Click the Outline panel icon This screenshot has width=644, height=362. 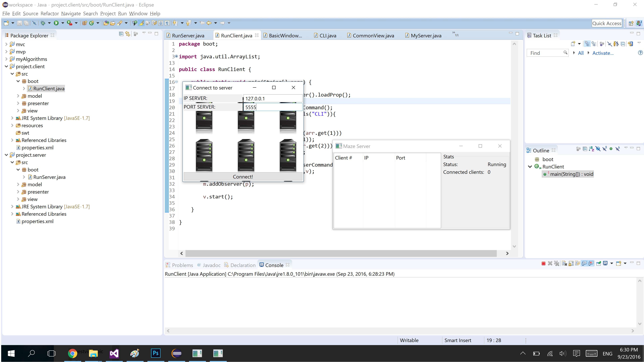point(529,150)
